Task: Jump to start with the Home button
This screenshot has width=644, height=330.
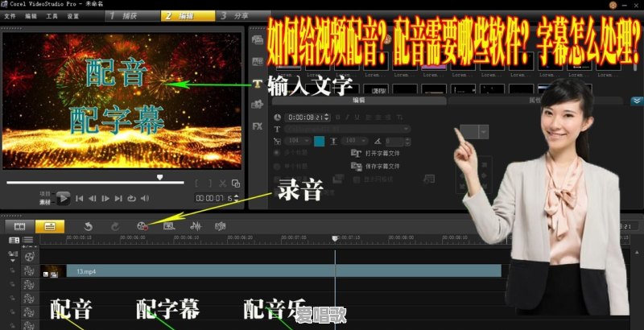Action: point(80,198)
